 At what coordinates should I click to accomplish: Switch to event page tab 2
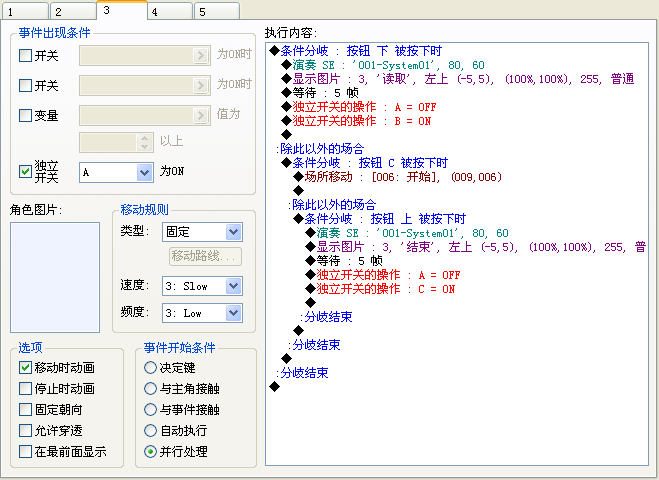click(73, 11)
